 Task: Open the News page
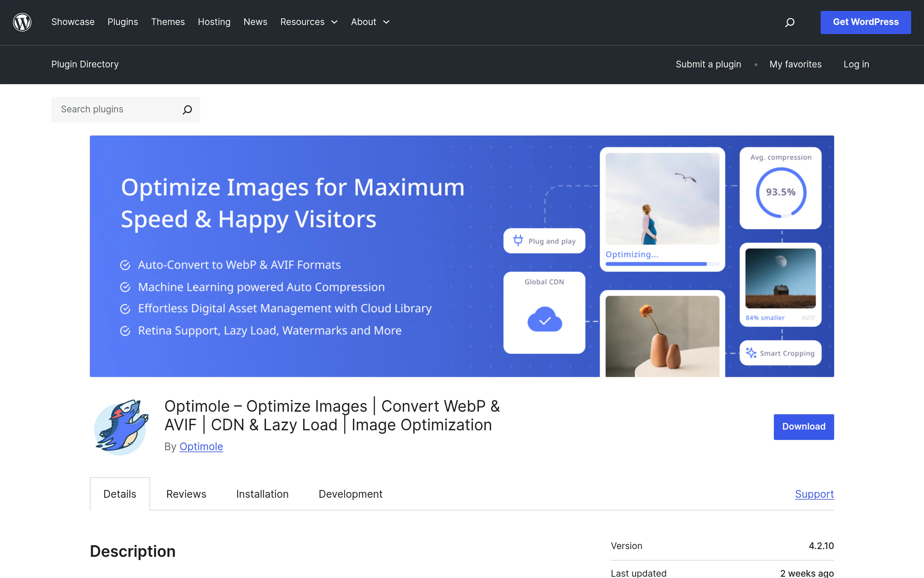[x=256, y=22]
